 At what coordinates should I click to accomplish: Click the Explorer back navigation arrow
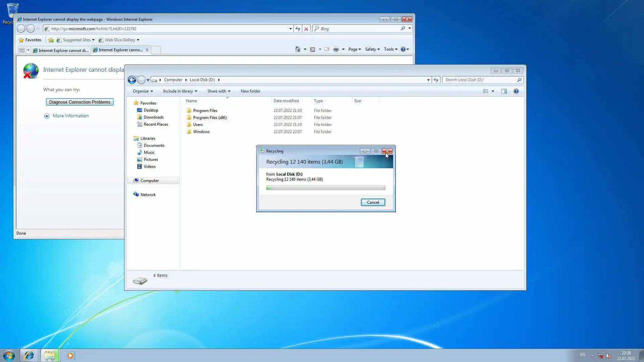tap(132, 80)
